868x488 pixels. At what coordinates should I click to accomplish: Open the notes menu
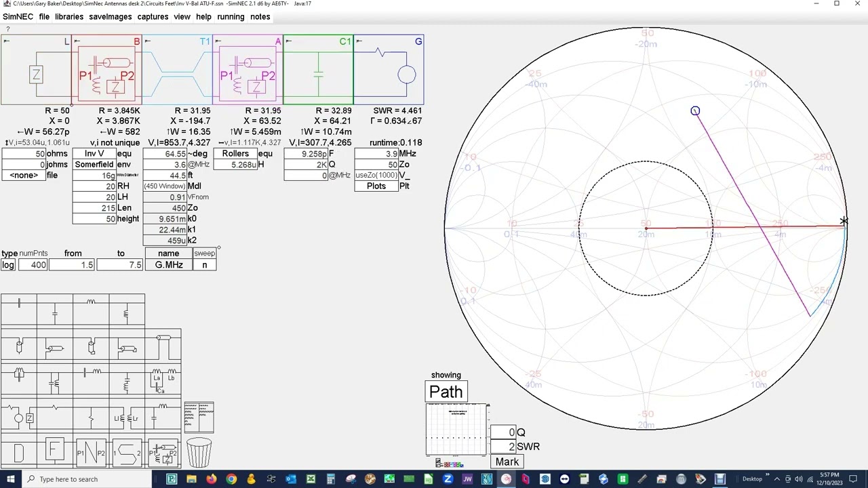click(260, 16)
